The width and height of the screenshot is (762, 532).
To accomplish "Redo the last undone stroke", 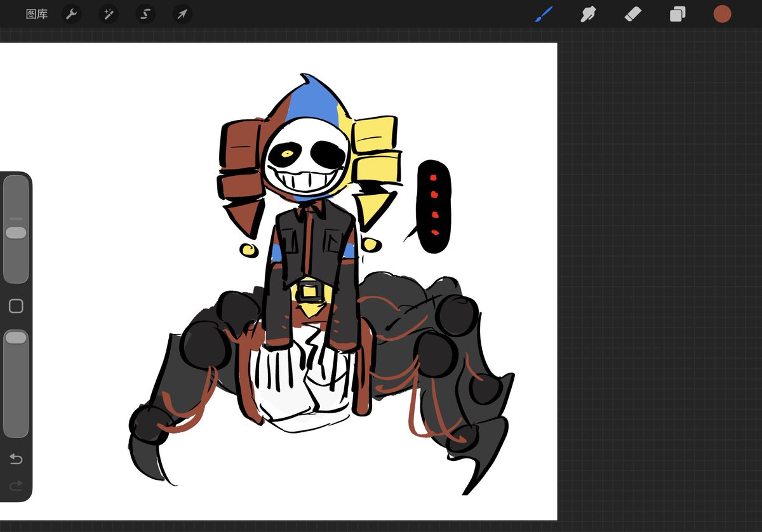I will (x=16, y=486).
